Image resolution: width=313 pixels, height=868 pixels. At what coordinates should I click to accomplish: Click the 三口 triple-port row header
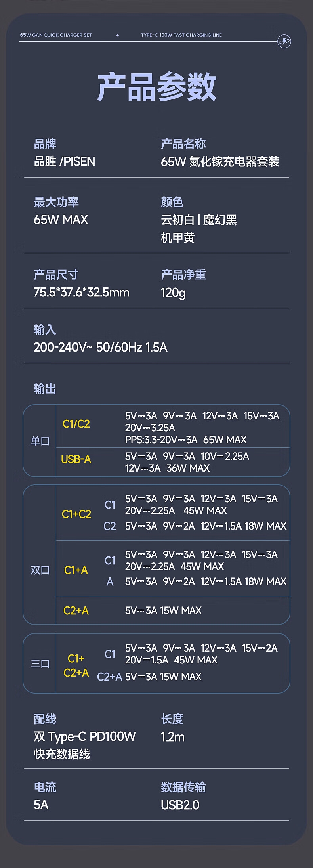[40, 663]
